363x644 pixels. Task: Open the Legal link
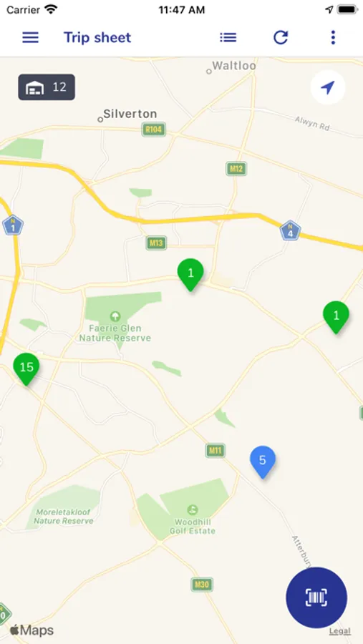340,631
